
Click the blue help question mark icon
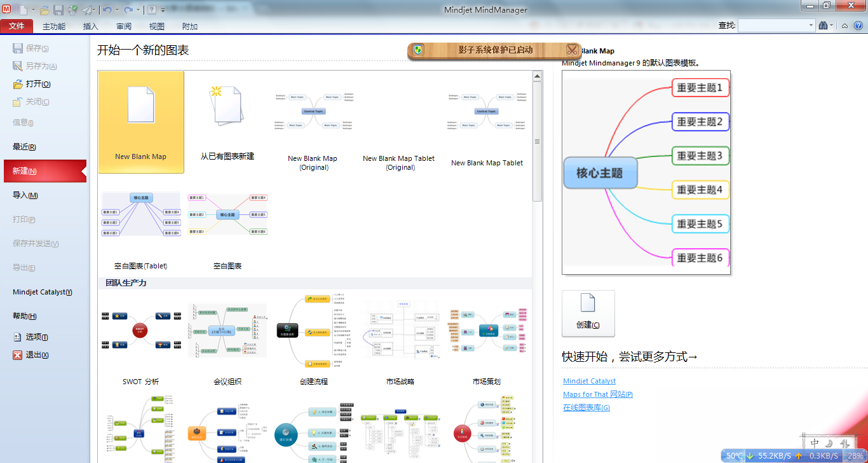coord(858,25)
